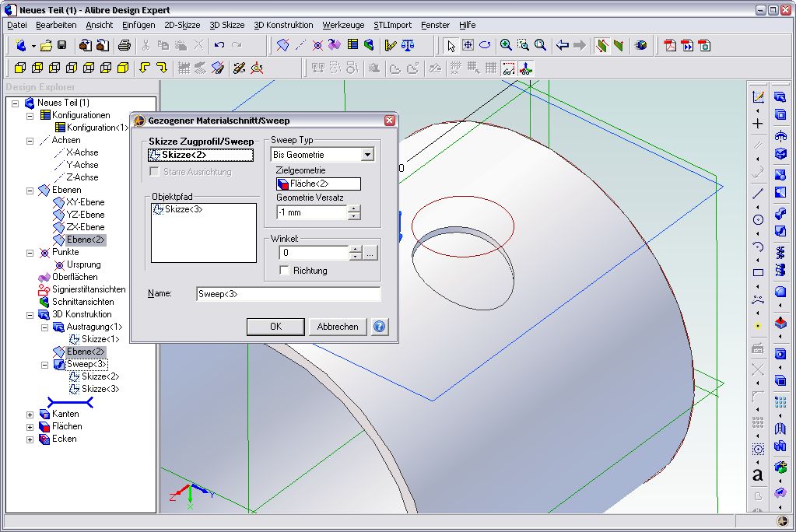Open the Ansicht menu

(100, 25)
